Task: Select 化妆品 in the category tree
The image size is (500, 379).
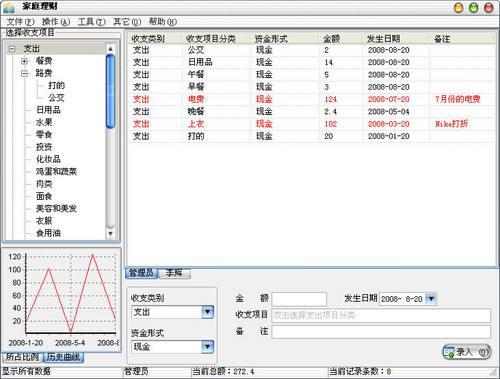Action: 48,159
